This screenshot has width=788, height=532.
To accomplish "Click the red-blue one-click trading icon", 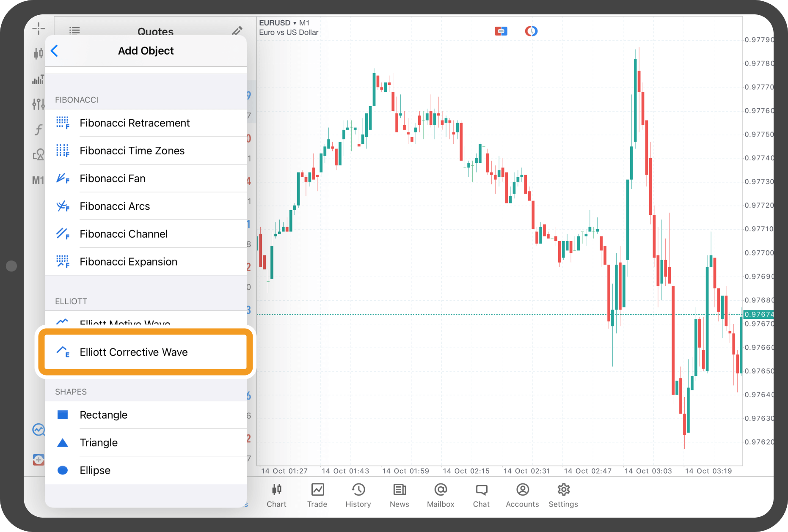I will (x=501, y=31).
